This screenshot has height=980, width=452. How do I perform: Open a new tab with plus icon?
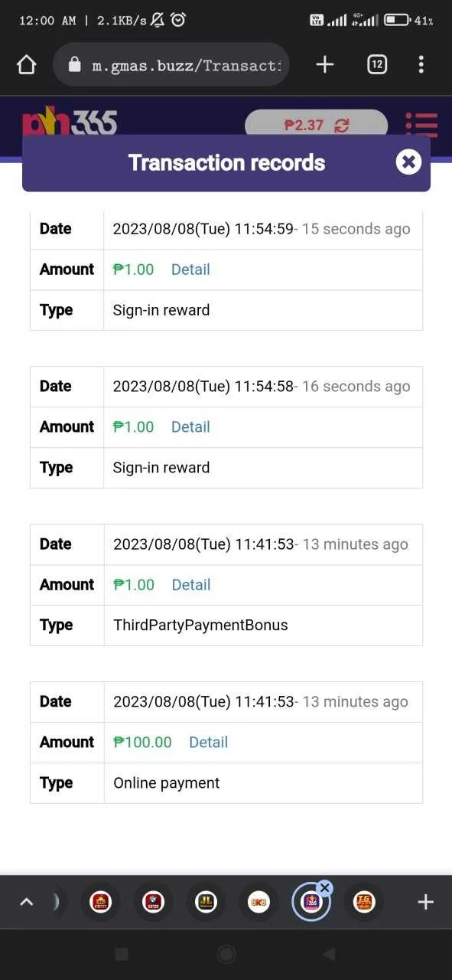(325, 65)
